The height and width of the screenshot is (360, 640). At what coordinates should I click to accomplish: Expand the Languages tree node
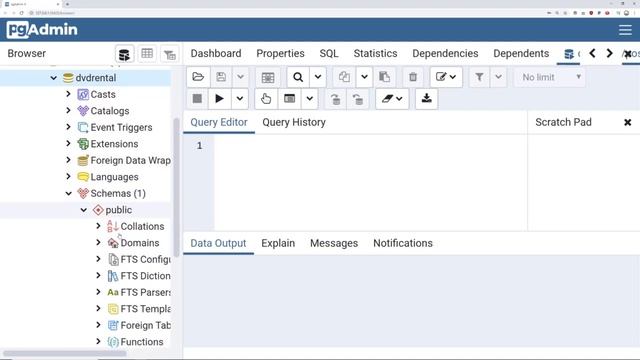[x=68, y=177]
